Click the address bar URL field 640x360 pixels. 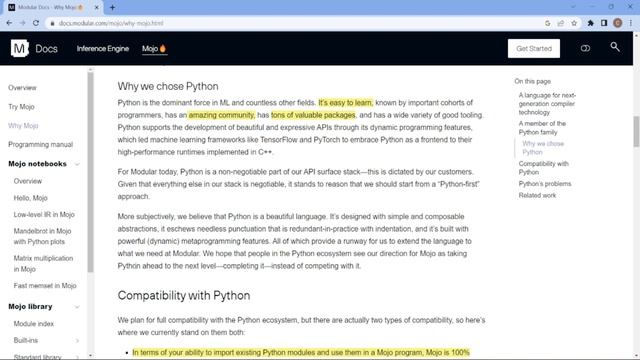click(x=294, y=23)
